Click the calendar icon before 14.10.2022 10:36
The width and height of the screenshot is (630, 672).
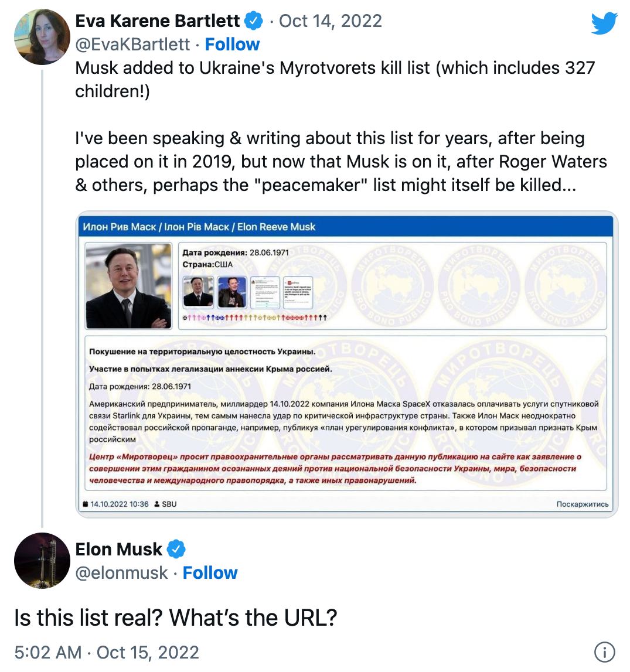(x=86, y=504)
